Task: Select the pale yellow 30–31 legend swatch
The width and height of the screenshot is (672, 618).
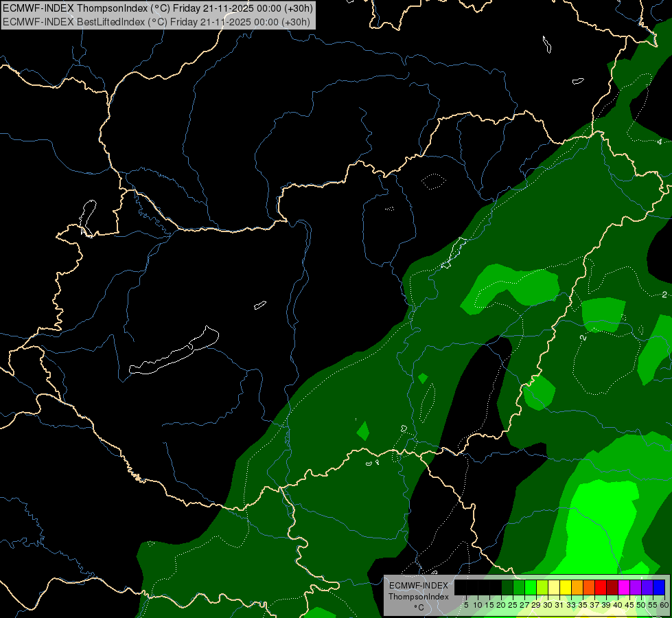Action: [554, 587]
